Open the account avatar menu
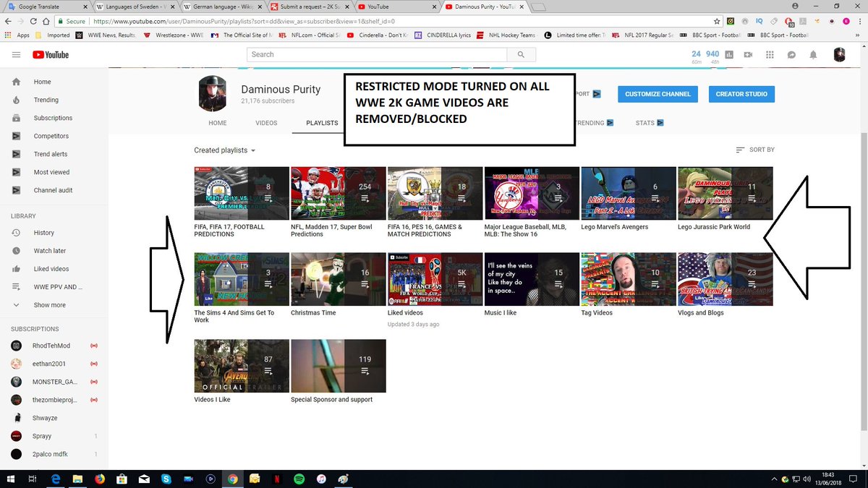Viewport: 868px width, 488px height. [839, 55]
